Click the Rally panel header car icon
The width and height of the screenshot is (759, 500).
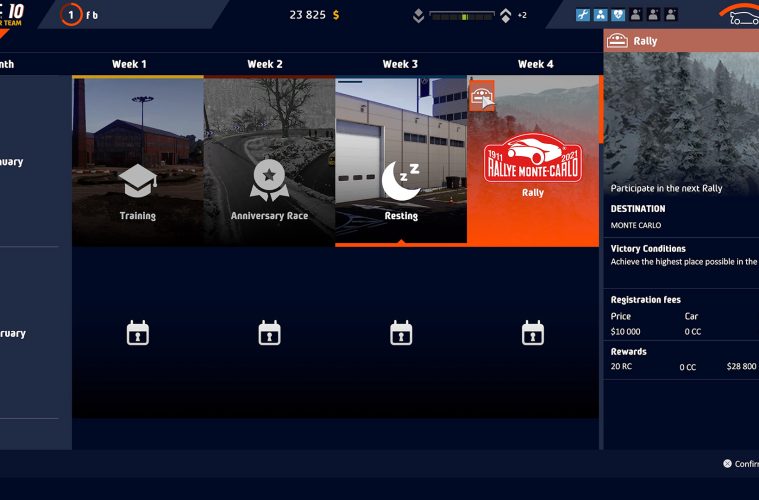[x=617, y=41]
